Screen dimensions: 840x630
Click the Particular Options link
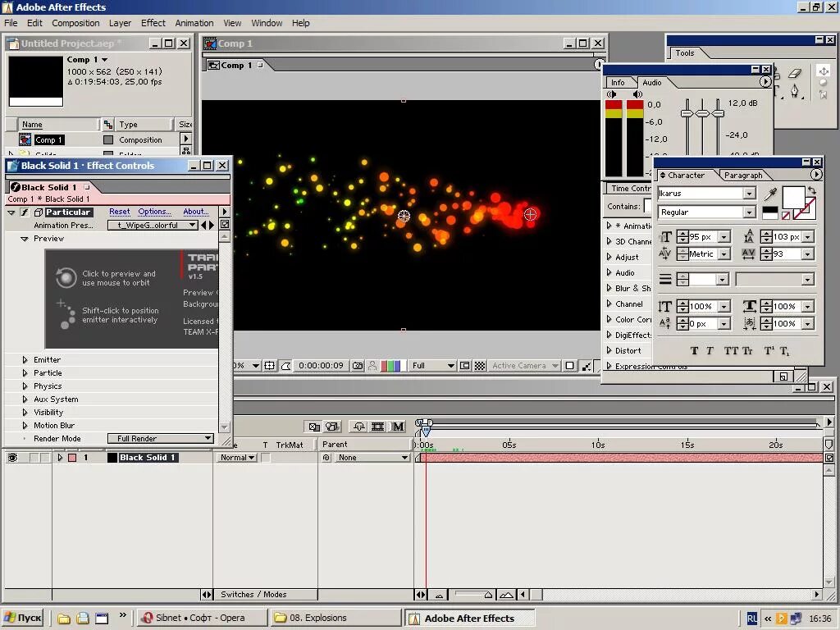coord(154,212)
